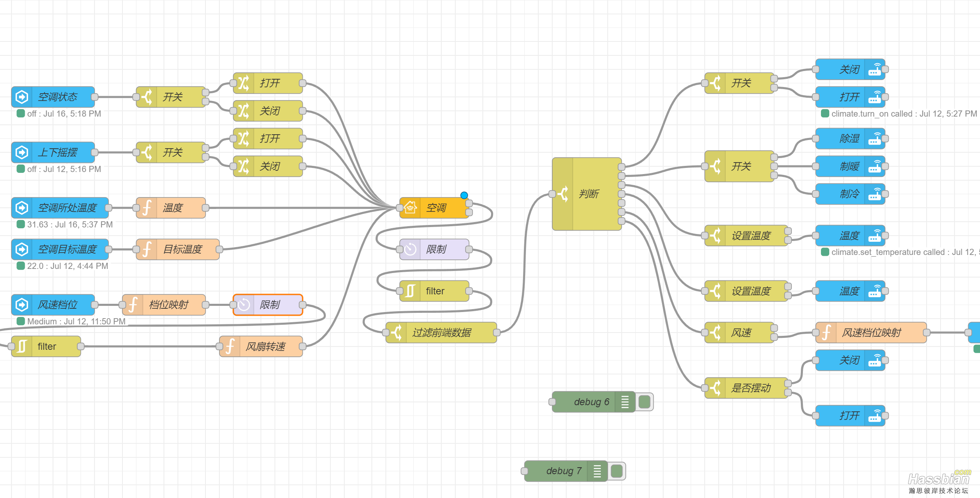Select the bottom 打开 service node under 是否摆动
This screenshot has height=498, width=980.
tap(850, 415)
